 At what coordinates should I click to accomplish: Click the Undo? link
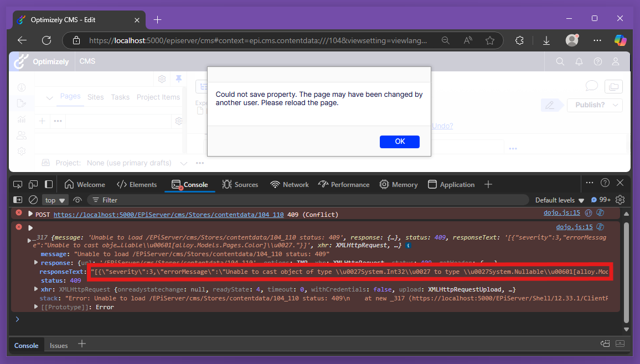pyautogui.click(x=442, y=126)
